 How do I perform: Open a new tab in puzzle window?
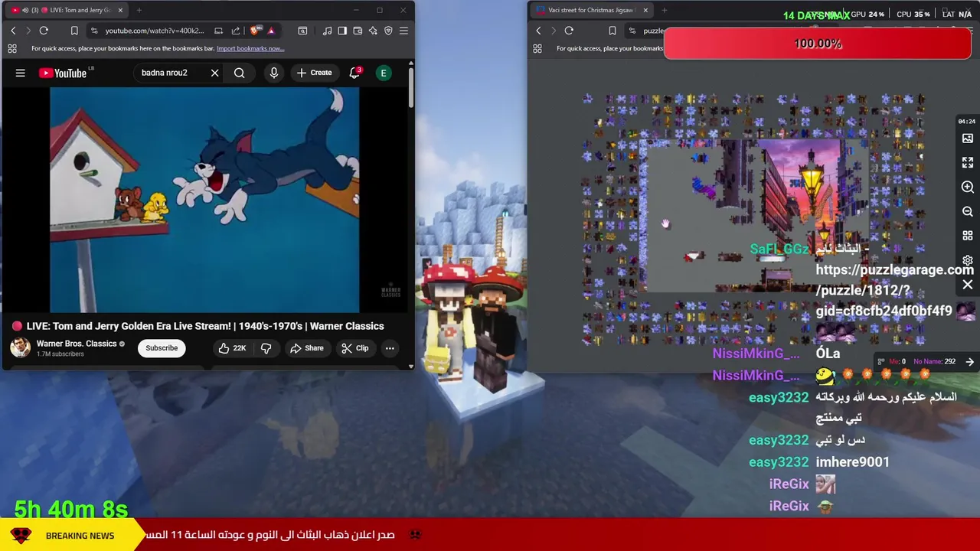[x=665, y=10]
